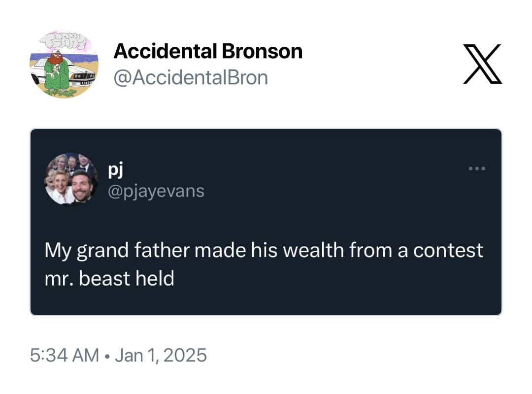The width and height of the screenshot is (532, 394).
Task: Click the Accidental Bronson display name
Action: pos(208,51)
